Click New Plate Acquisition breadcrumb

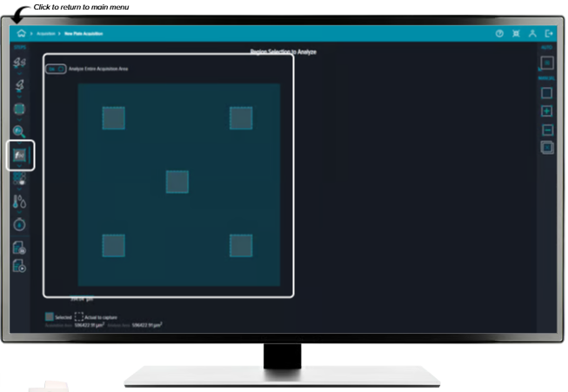[84, 34]
